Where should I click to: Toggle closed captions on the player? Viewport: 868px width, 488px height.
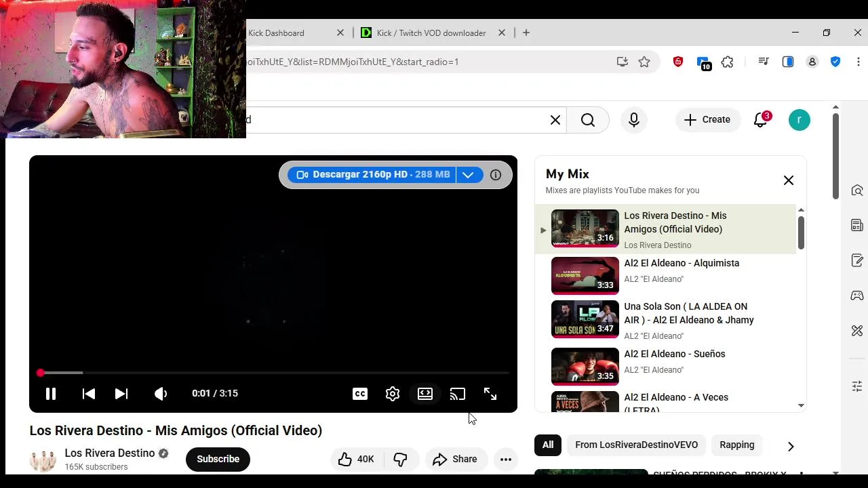click(x=360, y=394)
